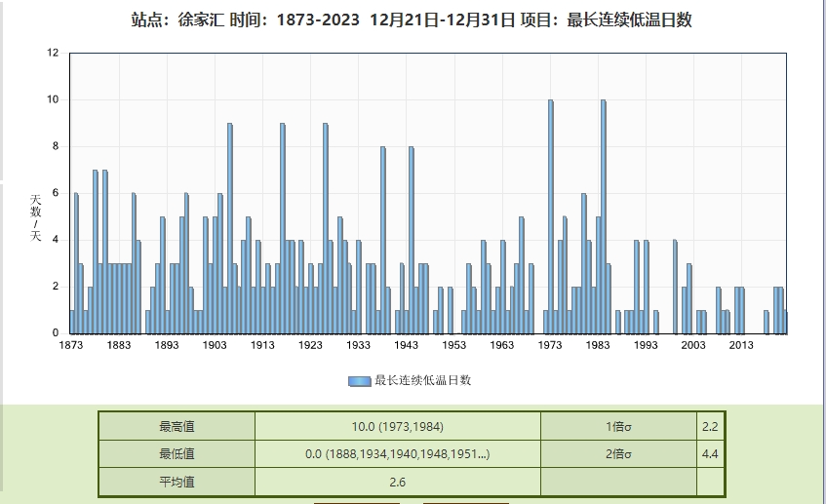Click the y-axis value 12
The image size is (826, 504).
click(53, 54)
